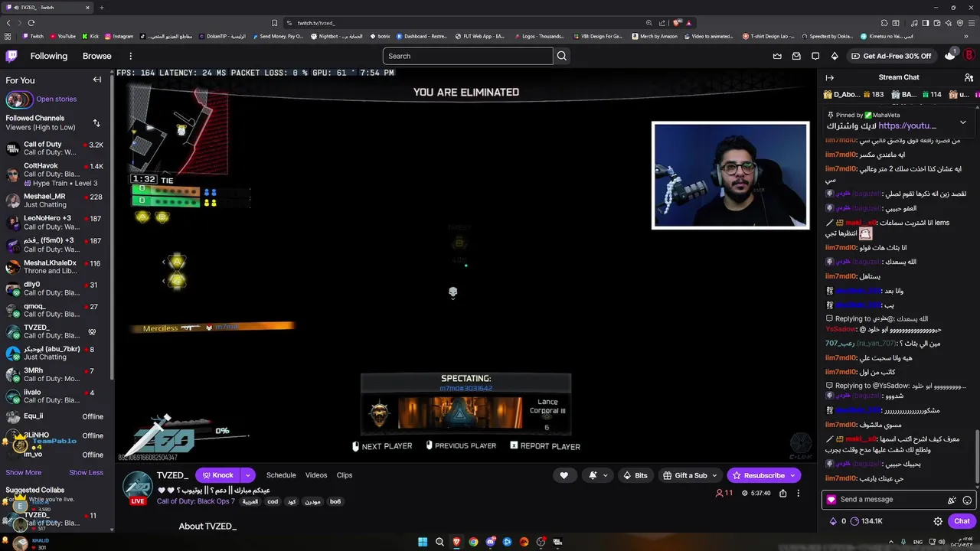This screenshot has height=551, width=980.
Task: Open the Call of Duty: Black Ops 7 category link
Action: [x=196, y=501]
